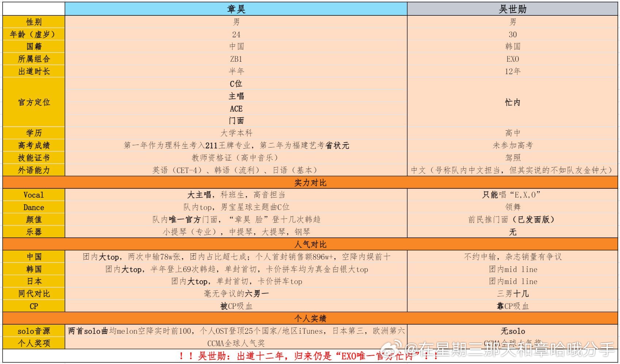Click the row label Dance
Viewport: 620px width, 364px height.
[34, 207]
